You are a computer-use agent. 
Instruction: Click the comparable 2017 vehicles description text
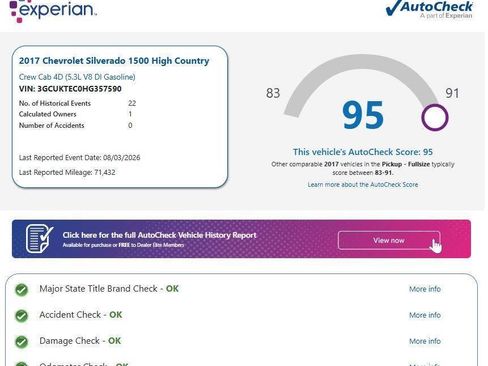(363, 168)
